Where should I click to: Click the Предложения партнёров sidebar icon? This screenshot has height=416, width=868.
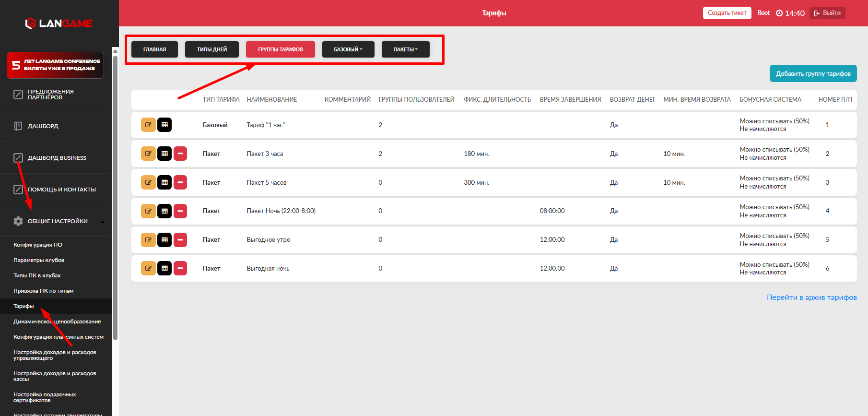pos(18,95)
